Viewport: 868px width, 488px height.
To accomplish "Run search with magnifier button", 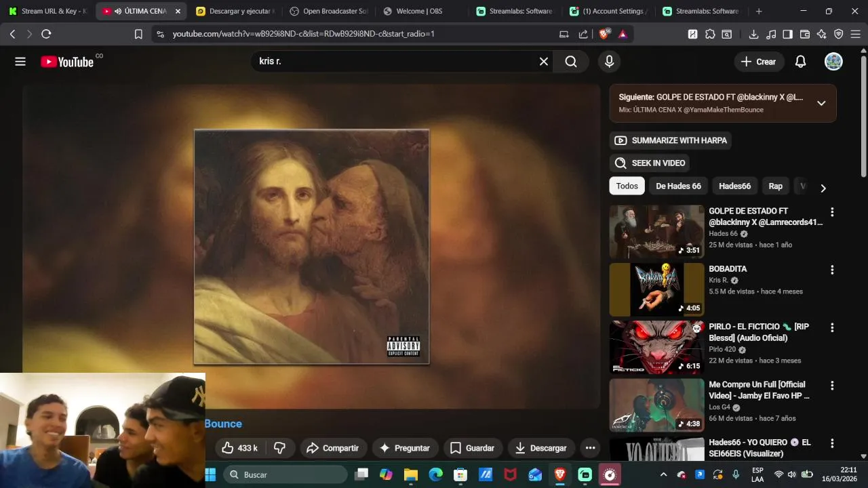I will [x=571, y=62].
